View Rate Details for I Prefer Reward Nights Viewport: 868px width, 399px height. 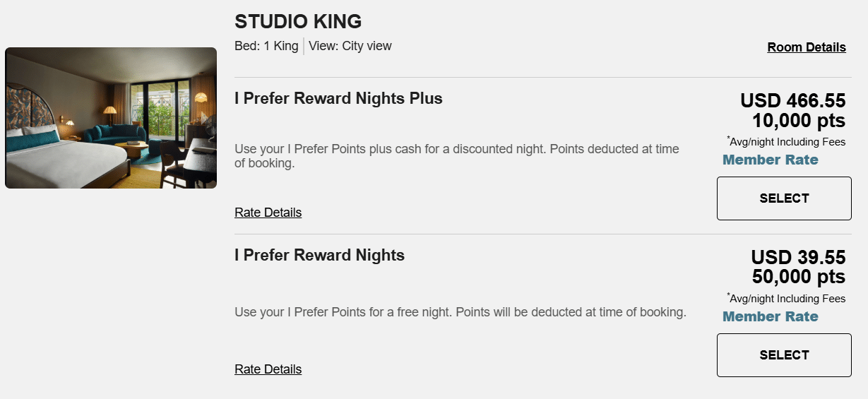click(268, 369)
